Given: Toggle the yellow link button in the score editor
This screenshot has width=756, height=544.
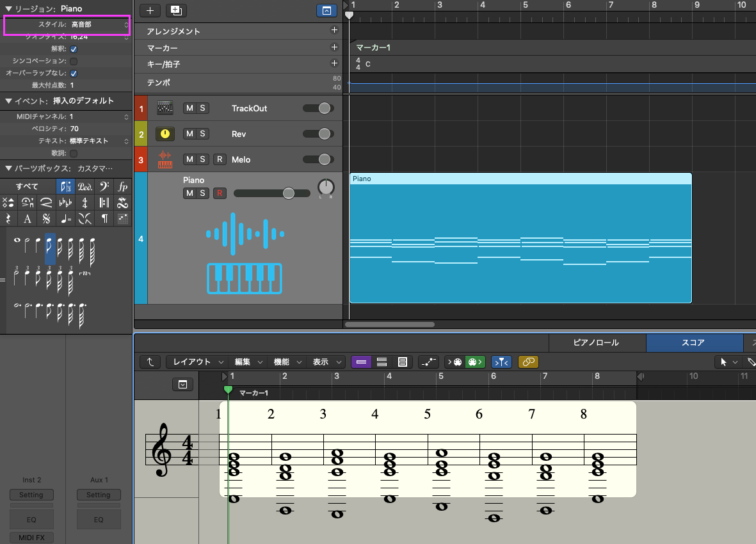Looking at the screenshot, I should tap(528, 362).
